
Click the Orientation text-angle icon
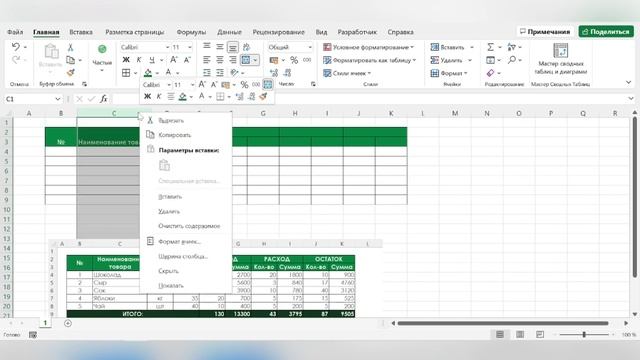246,47
